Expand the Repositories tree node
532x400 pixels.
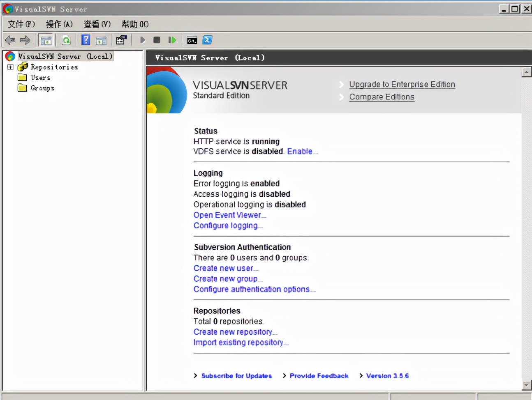[x=11, y=67]
